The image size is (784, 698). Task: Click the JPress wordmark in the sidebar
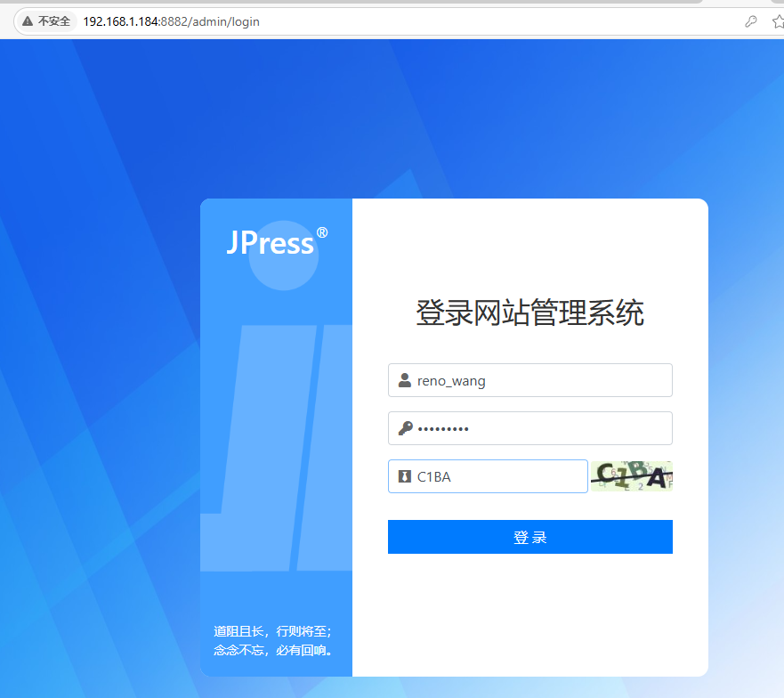(x=270, y=242)
